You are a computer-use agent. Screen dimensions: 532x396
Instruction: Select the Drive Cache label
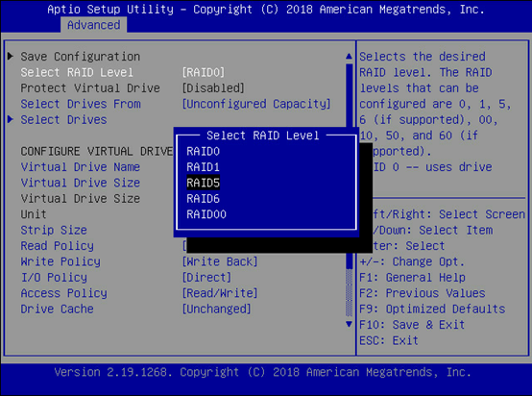57,309
